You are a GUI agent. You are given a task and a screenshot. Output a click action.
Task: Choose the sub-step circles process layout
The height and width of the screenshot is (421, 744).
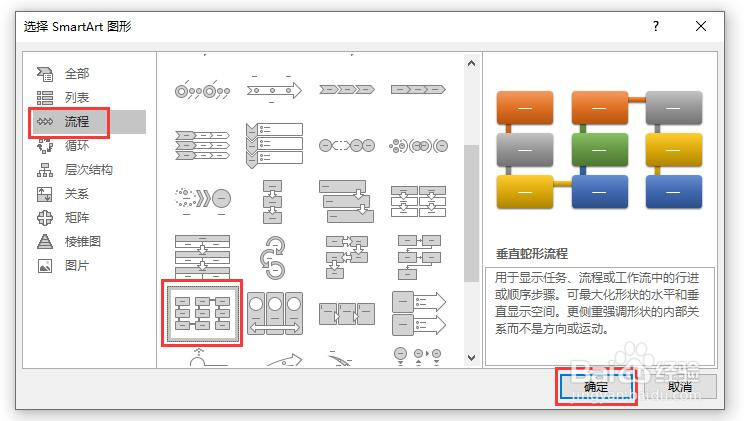(347, 145)
